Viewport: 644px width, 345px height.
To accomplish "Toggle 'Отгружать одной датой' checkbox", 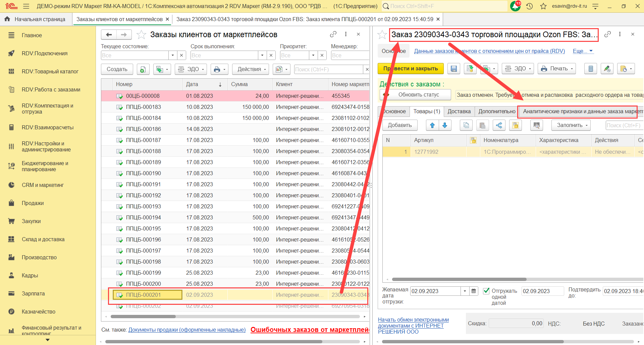I will pyautogui.click(x=486, y=291).
